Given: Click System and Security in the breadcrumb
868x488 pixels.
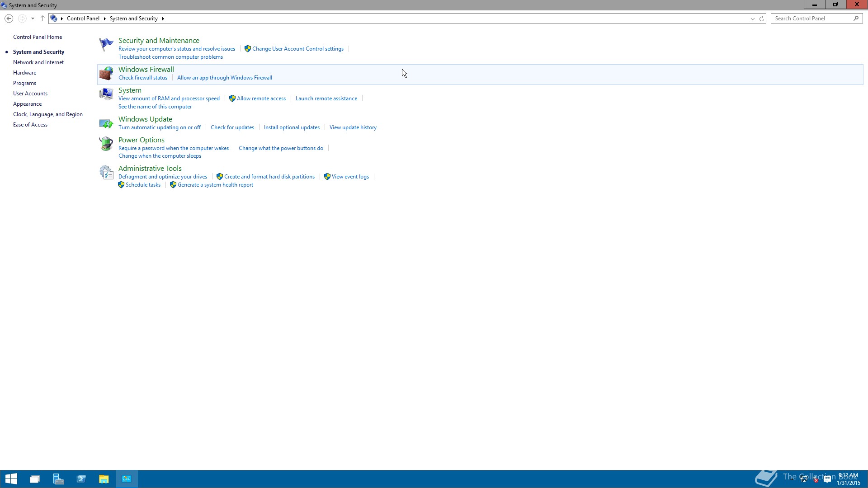Looking at the screenshot, I should click(x=134, y=19).
